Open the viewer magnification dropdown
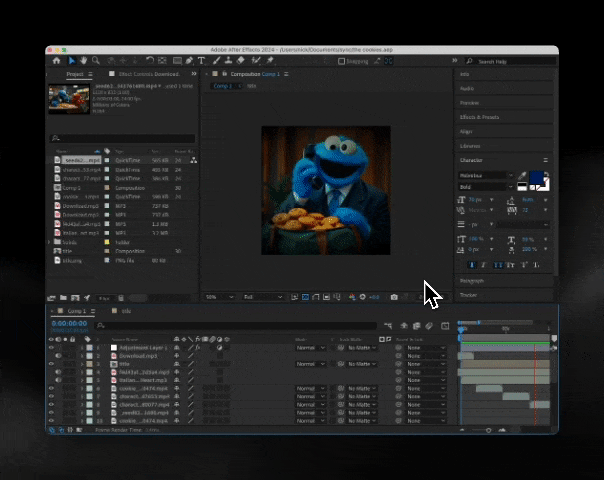 click(220, 297)
